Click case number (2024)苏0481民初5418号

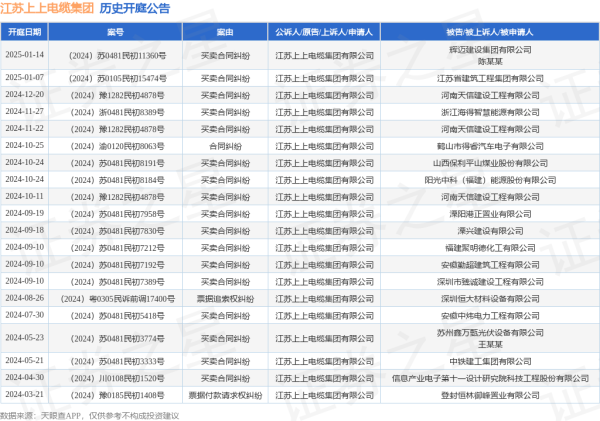click(x=117, y=316)
